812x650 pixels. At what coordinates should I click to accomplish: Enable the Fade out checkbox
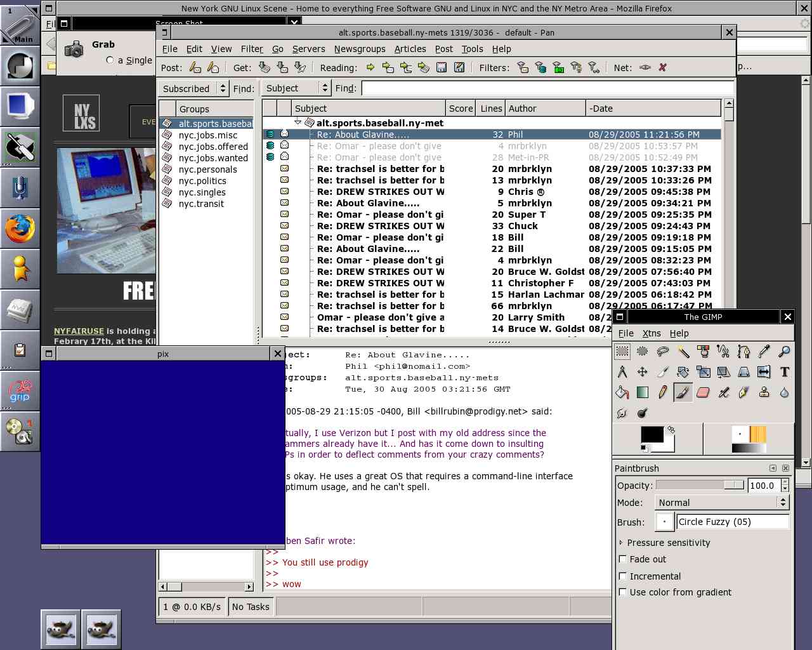coord(622,559)
